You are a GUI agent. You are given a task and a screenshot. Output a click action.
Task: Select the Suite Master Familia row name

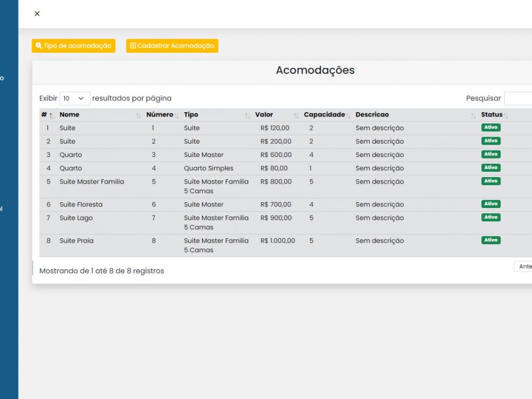(x=92, y=181)
